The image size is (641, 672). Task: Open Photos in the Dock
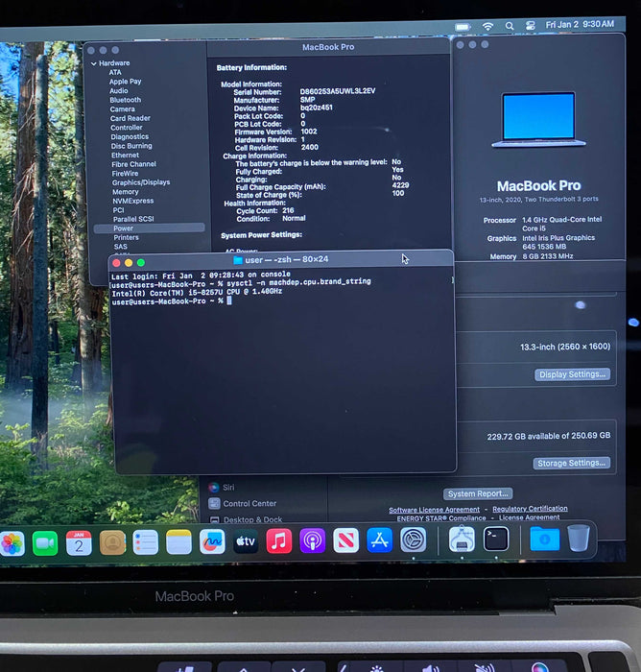[x=12, y=543]
